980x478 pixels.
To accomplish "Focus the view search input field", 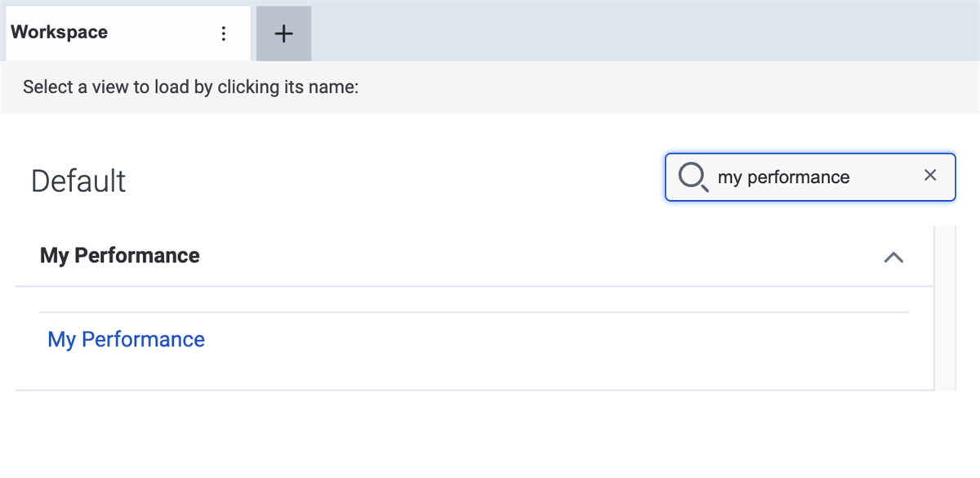I will tap(808, 176).
